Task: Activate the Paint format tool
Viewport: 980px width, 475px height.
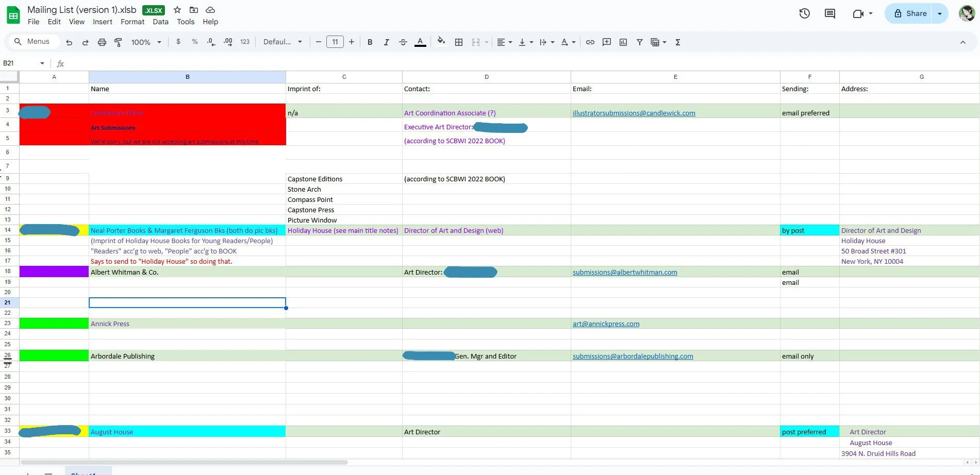Action: pos(118,42)
